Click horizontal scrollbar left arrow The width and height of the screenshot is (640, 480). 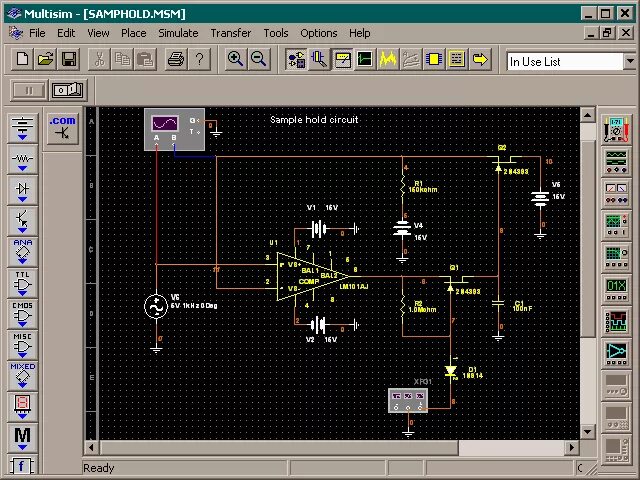click(x=91, y=448)
